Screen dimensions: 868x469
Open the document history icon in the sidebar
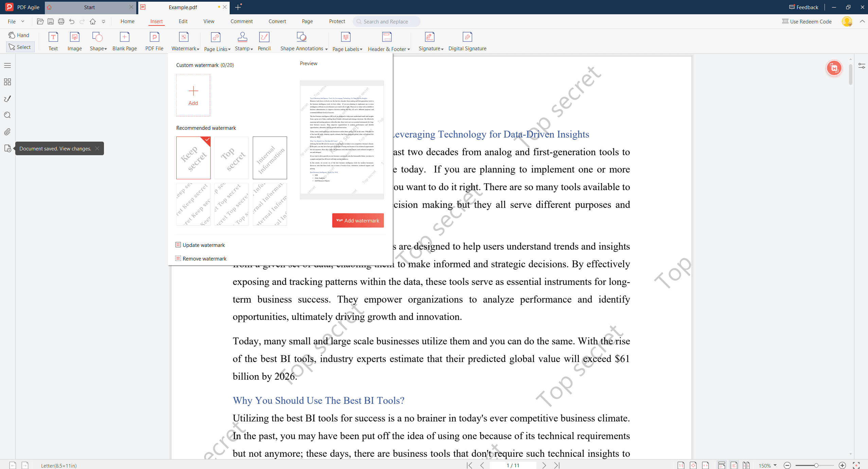click(7, 148)
